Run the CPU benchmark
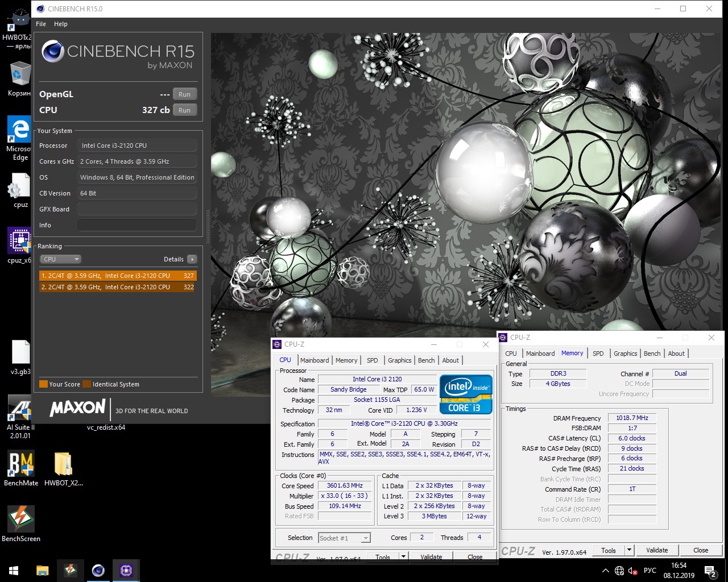Image resolution: width=728 pixels, height=582 pixels. (x=184, y=110)
